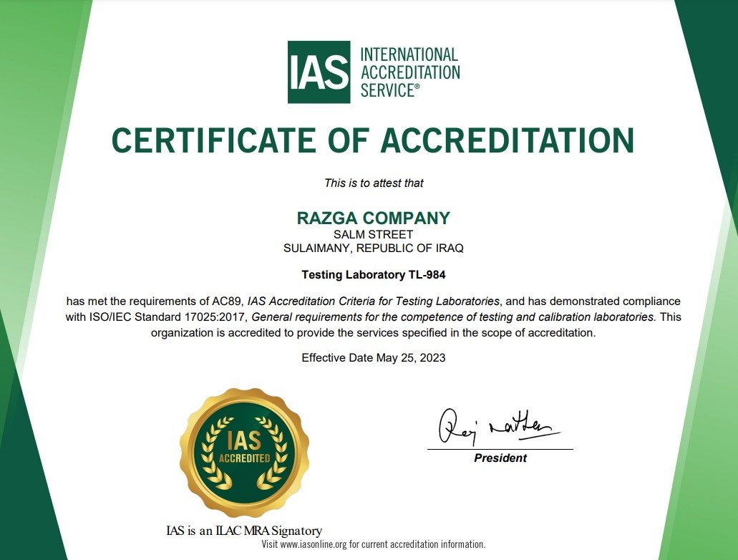
Task: Click the ILAC MRA Signatory statement
Action: 243,531
